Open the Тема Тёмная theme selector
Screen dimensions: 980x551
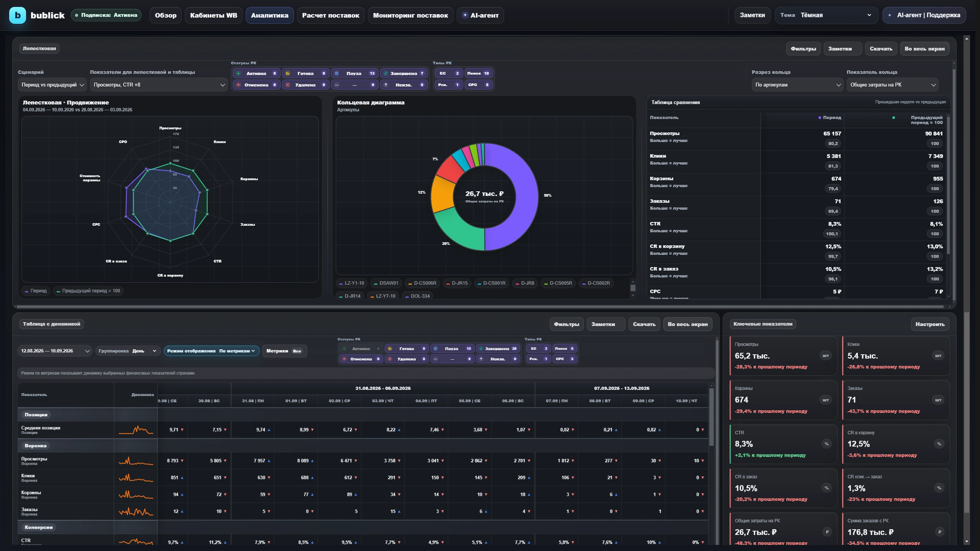[x=826, y=15]
